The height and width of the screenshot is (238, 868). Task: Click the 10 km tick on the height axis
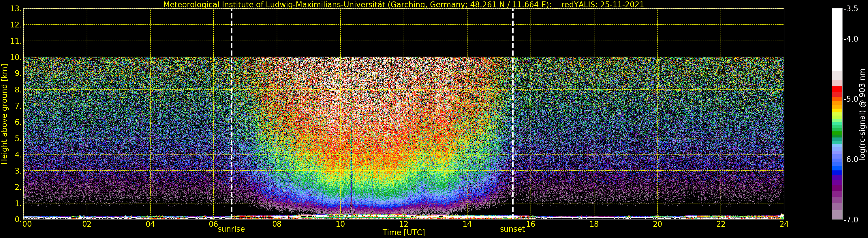(x=15, y=57)
